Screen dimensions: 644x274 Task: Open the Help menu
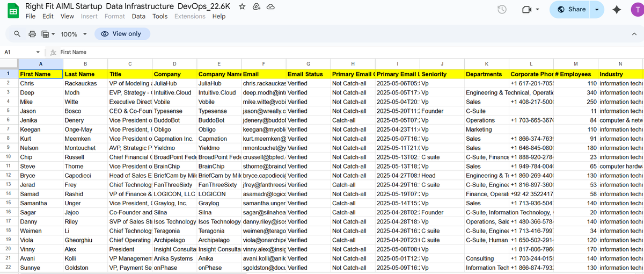point(219,17)
